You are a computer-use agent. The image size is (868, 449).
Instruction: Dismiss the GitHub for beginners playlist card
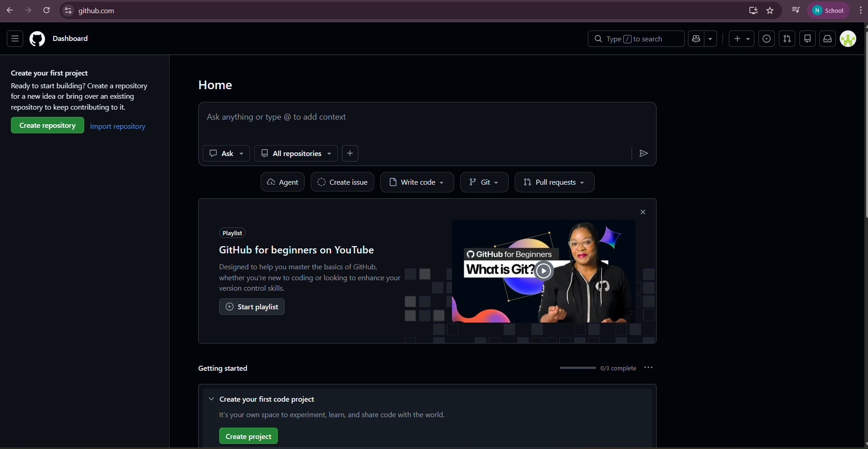pyautogui.click(x=643, y=212)
